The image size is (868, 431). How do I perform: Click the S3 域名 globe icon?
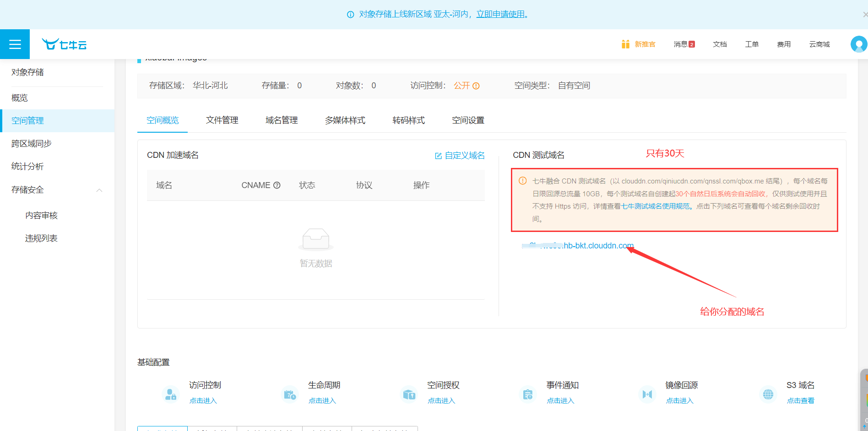(768, 394)
